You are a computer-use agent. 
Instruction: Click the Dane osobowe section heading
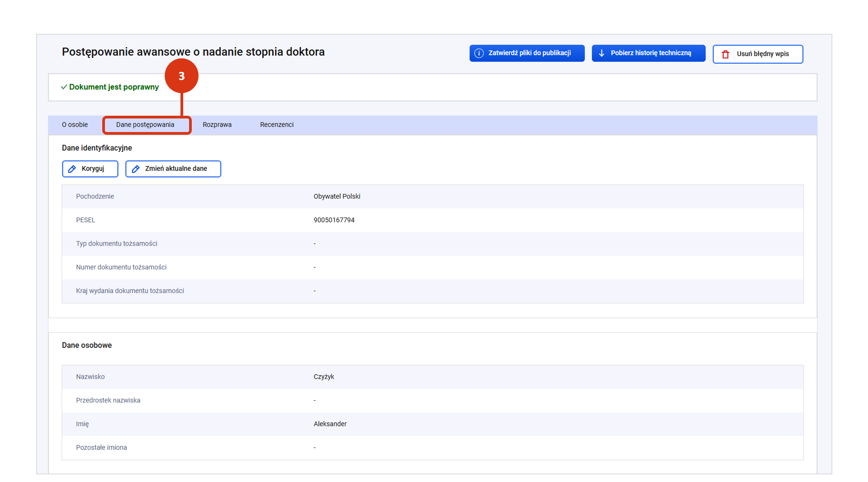[x=87, y=345]
